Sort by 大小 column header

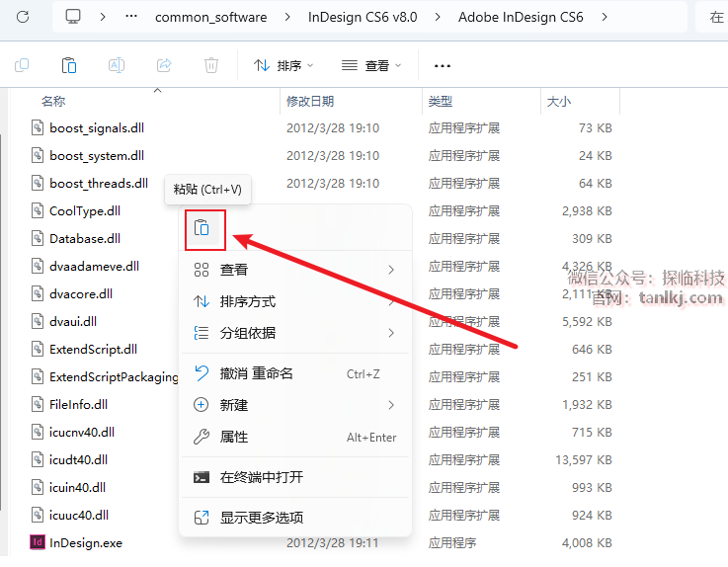tap(559, 101)
